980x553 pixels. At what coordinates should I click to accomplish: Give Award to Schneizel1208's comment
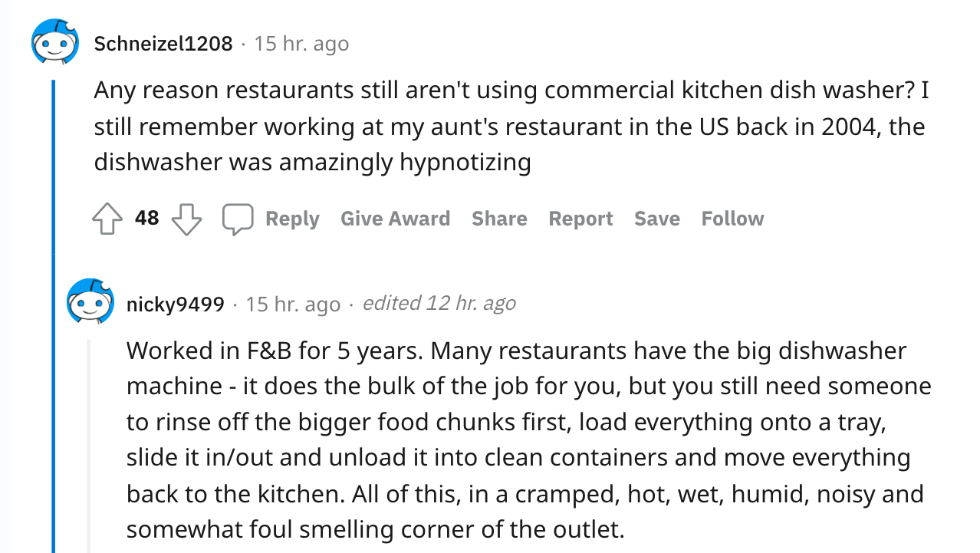click(395, 219)
